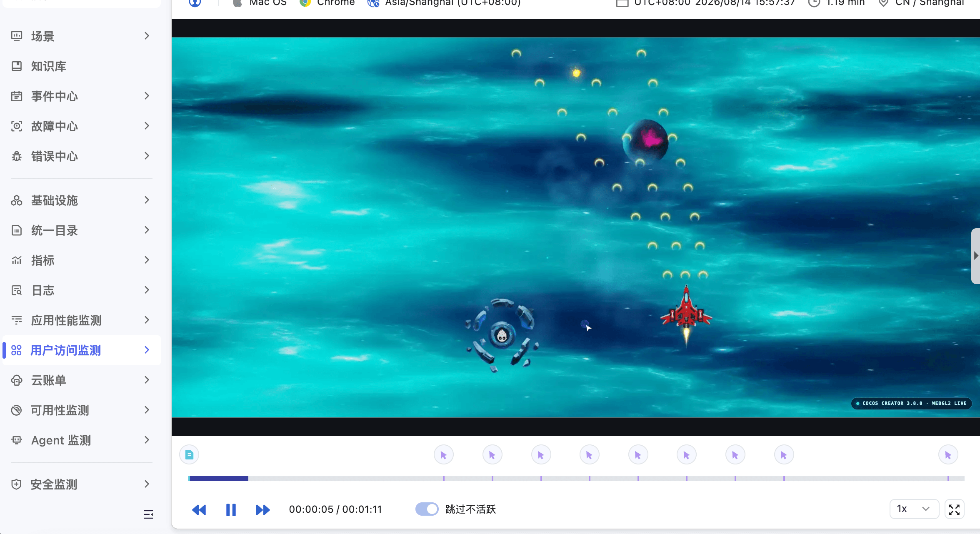Click the 知识库 book icon

pyautogui.click(x=17, y=66)
